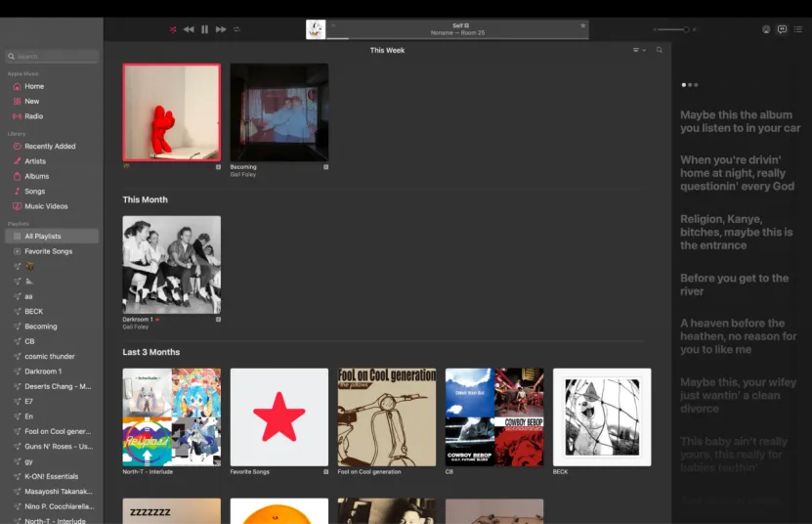Screen dimensions: 812x524
Task: Toggle repeat mode
Action: tap(236, 29)
